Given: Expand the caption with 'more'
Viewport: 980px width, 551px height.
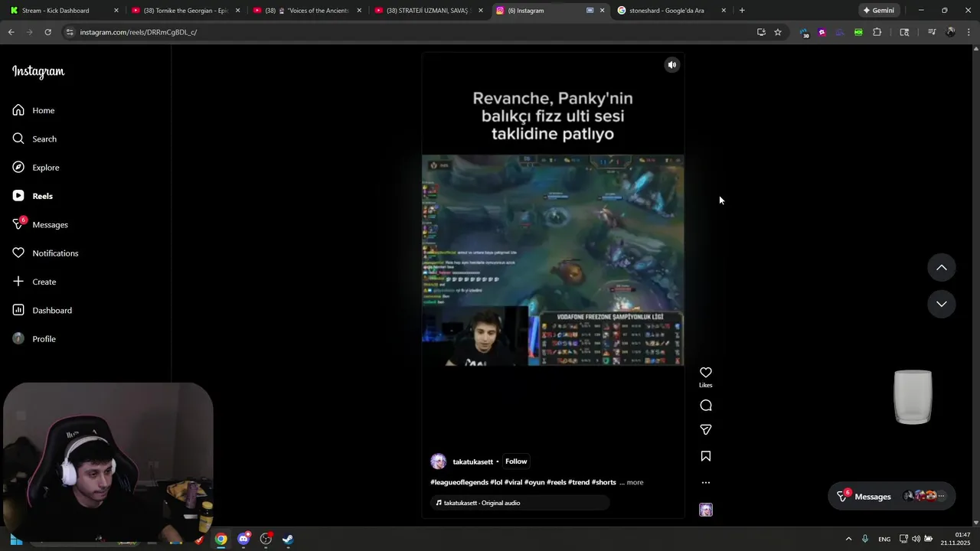Looking at the screenshot, I should click(635, 482).
